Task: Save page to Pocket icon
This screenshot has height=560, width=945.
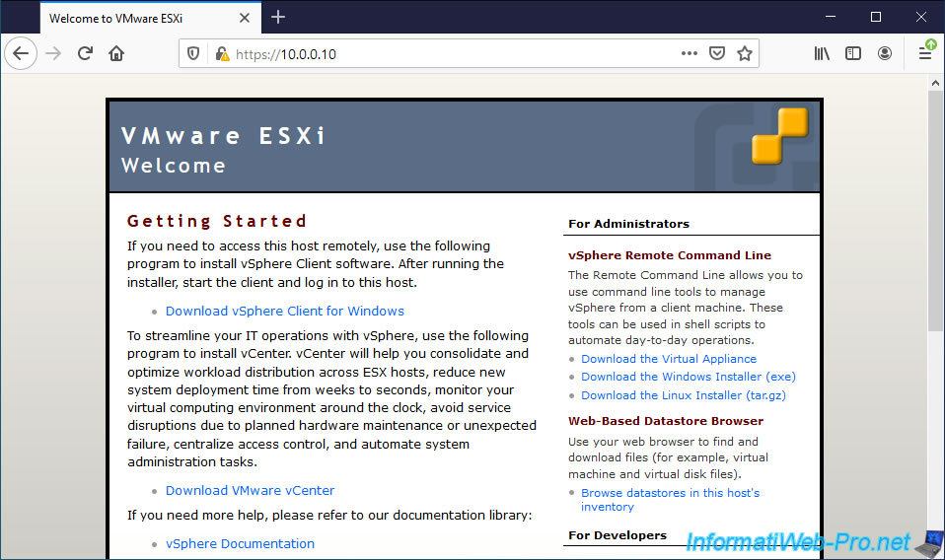Action: click(x=718, y=53)
